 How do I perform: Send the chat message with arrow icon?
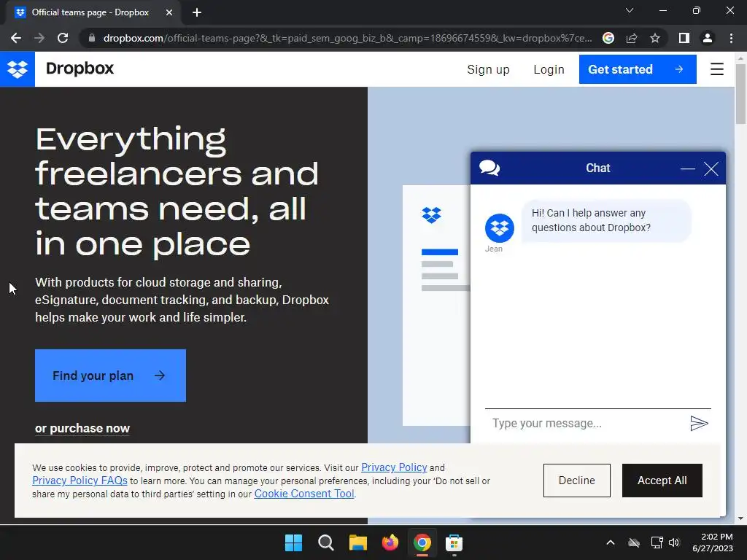click(x=699, y=423)
